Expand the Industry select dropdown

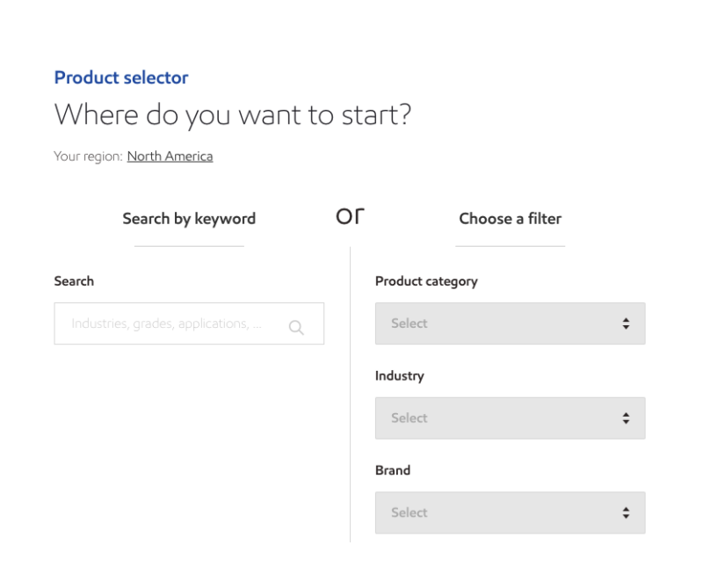(x=511, y=418)
